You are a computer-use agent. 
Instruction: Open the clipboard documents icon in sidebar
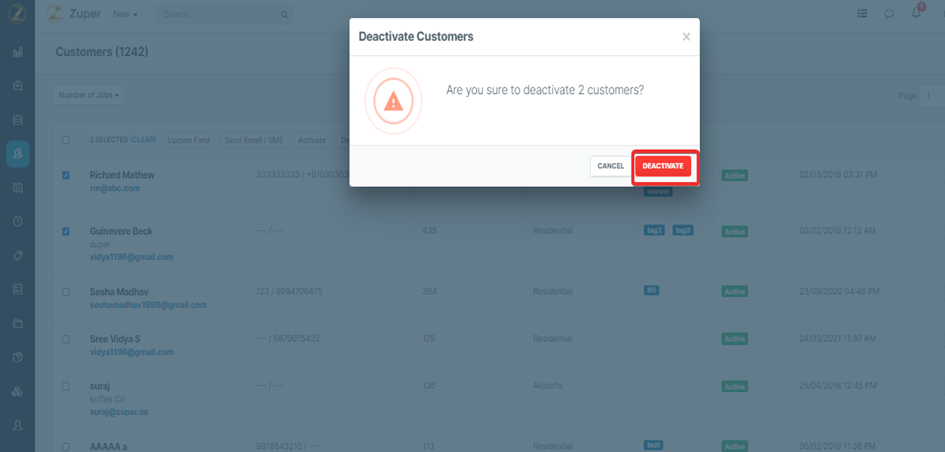click(17, 357)
